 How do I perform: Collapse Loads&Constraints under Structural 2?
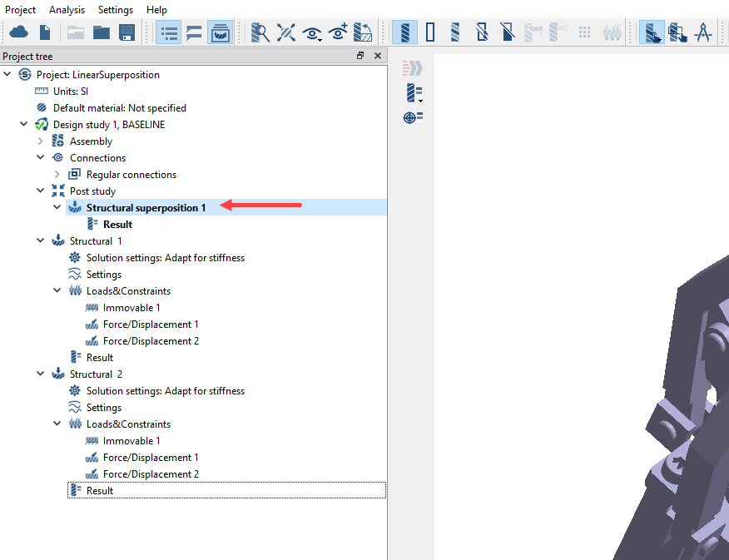(57, 424)
